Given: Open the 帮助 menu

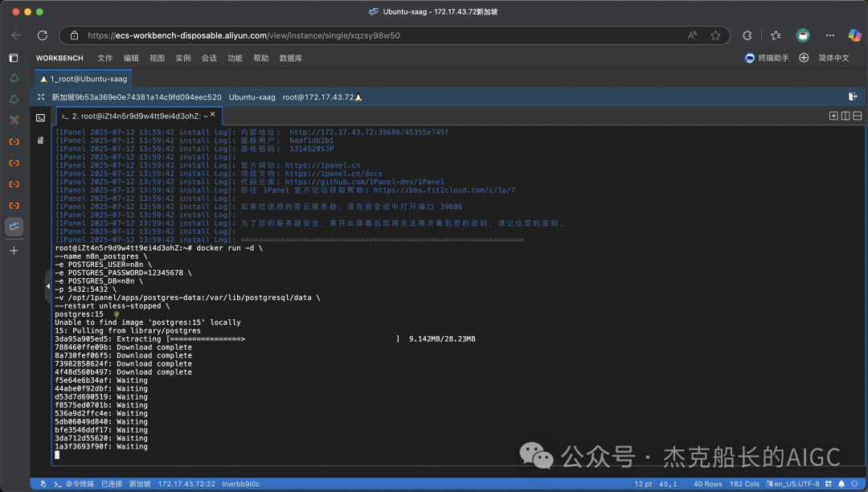Looking at the screenshot, I should [x=260, y=58].
